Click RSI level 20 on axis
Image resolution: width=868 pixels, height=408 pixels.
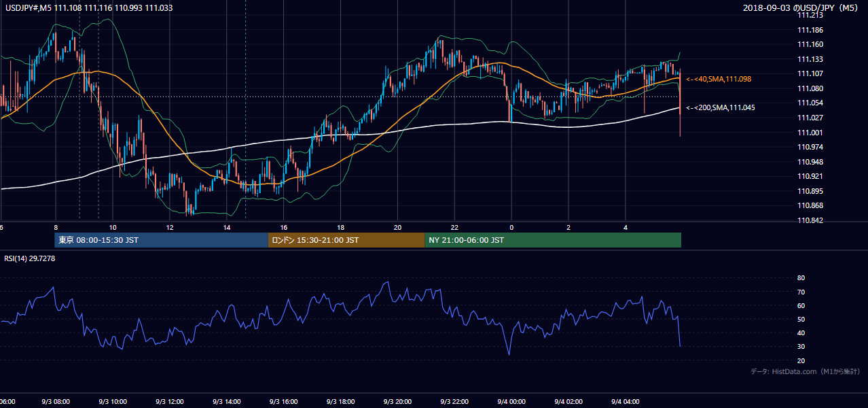[801, 360]
